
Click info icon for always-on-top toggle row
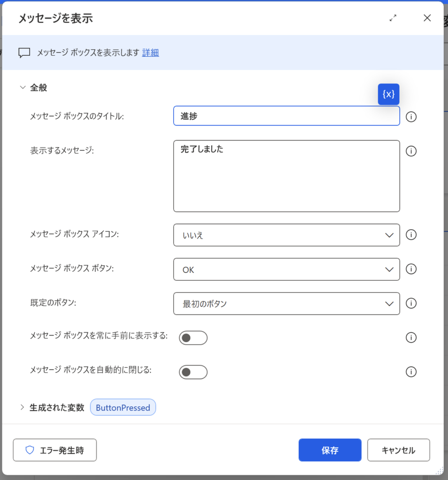point(411,337)
